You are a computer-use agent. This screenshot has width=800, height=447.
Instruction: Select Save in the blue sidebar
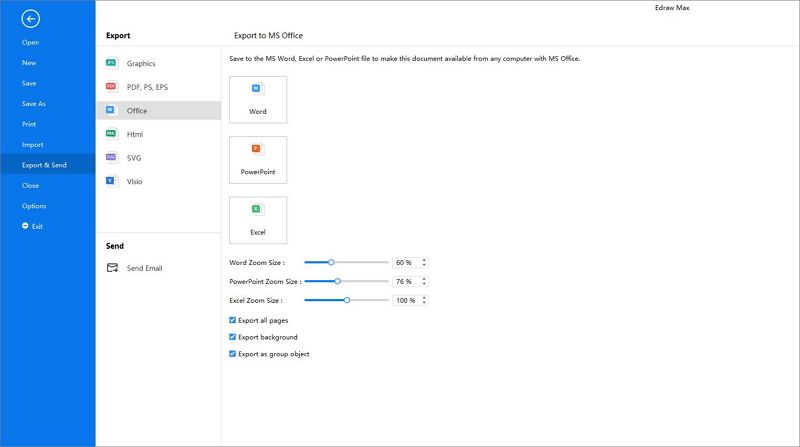(29, 83)
